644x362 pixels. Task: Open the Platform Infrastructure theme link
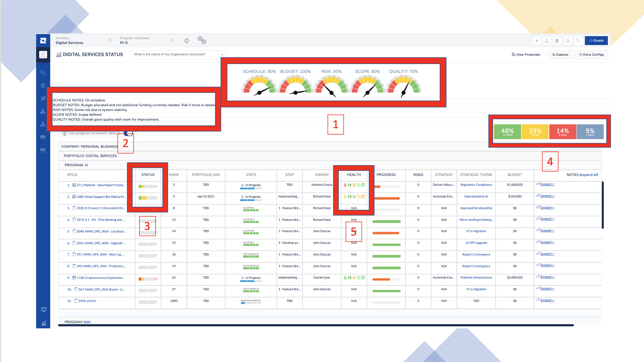tap(476, 277)
